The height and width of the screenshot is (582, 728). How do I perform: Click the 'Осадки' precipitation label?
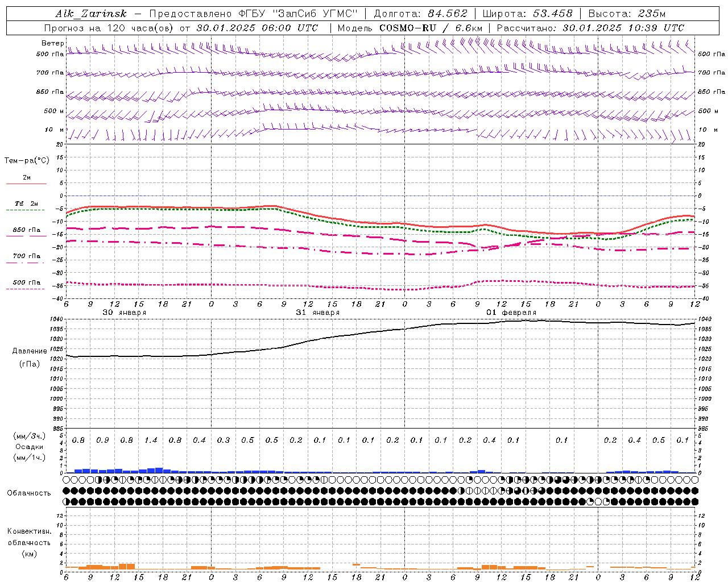coord(30,447)
